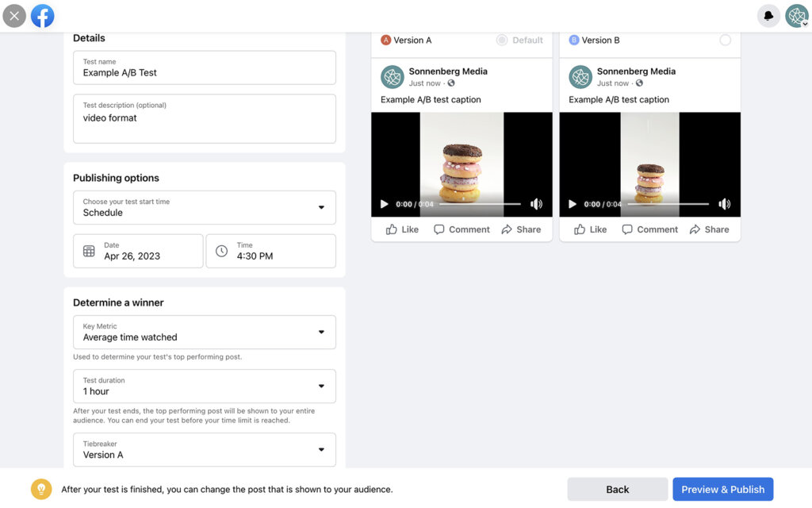The height and width of the screenshot is (508, 812).
Task: Play the Version B video
Action: pos(573,204)
